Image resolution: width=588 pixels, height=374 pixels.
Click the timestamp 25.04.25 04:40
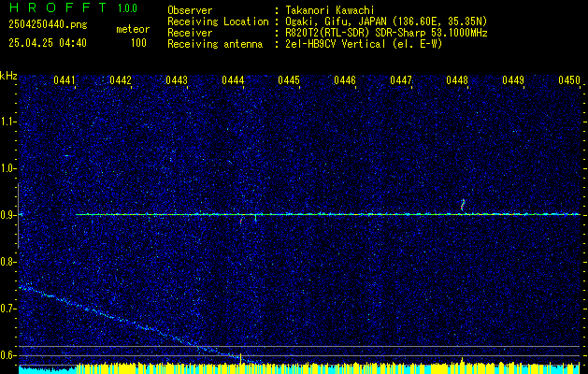click(48, 43)
